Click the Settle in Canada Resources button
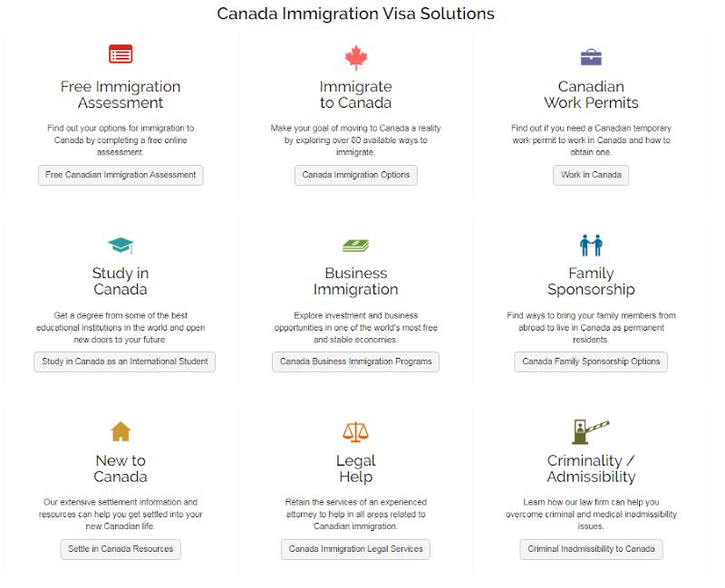Screen dimensions: 725x588 tap(121, 549)
